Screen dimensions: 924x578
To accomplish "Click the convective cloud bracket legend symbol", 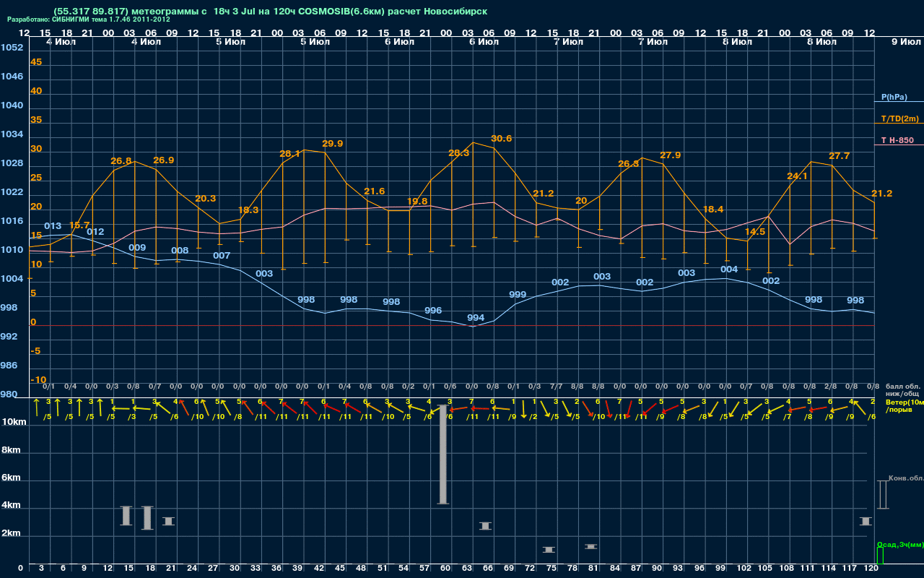I will click(x=882, y=494).
